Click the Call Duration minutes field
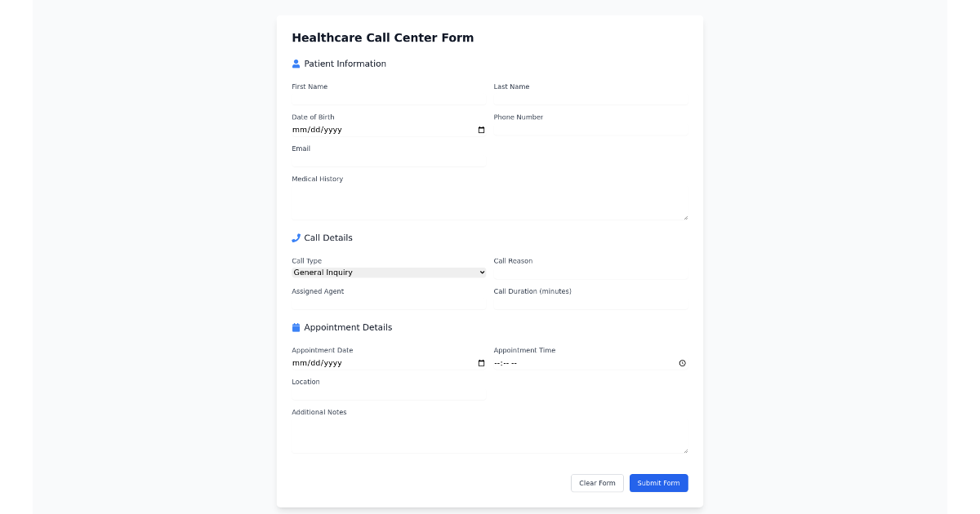The height and width of the screenshot is (514, 980). 590,302
